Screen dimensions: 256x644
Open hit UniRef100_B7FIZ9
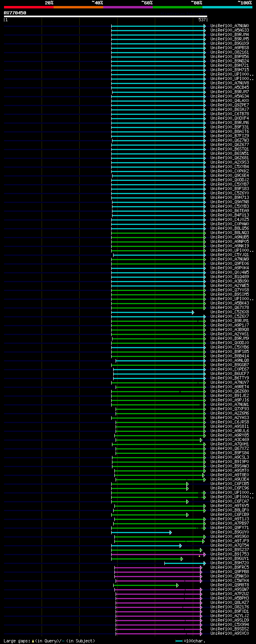pos(230,136)
